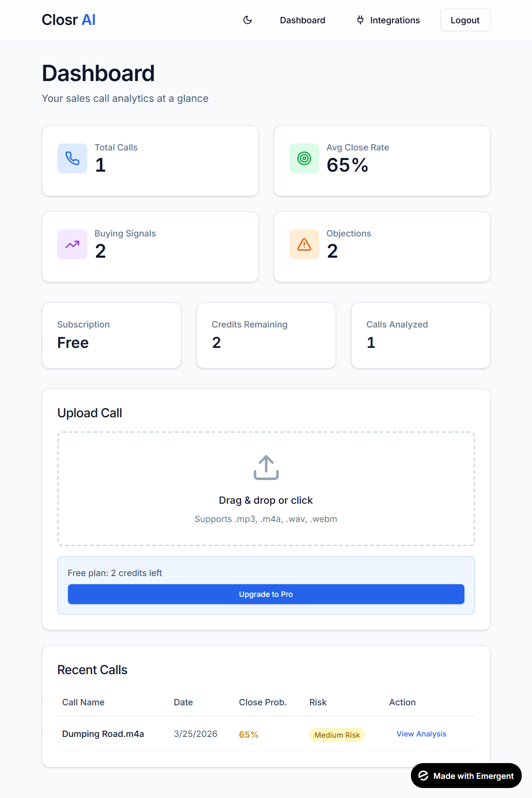Image resolution: width=532 pixels, height=798 pixels.
Task: Click the Closr AI logo
Action: [69, 20]
